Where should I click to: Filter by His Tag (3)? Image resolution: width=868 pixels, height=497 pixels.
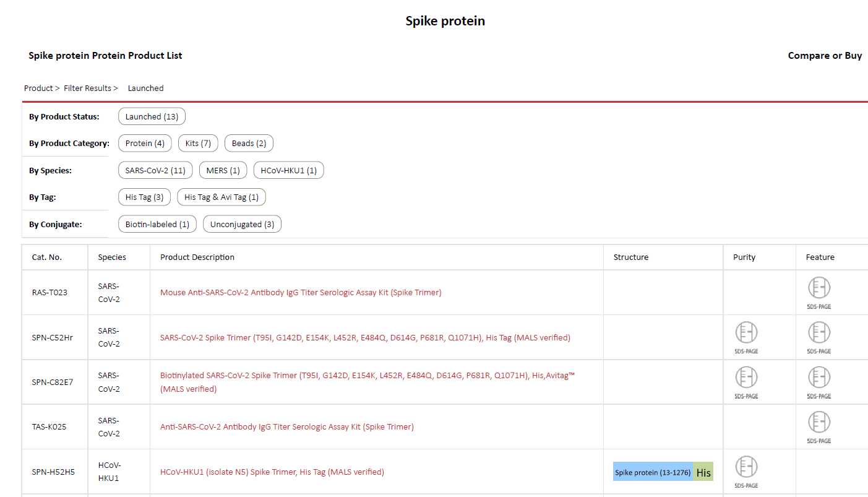[x=144, y=197]
